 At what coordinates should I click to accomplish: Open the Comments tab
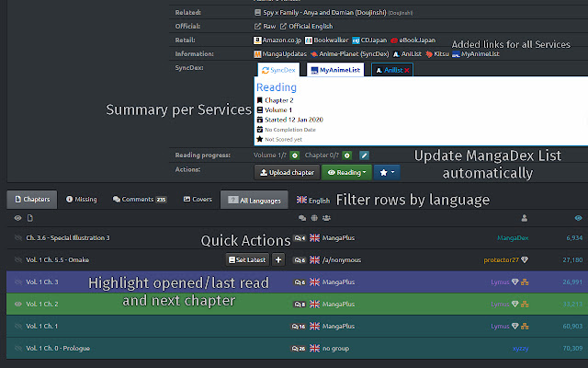tap(139, 200)
